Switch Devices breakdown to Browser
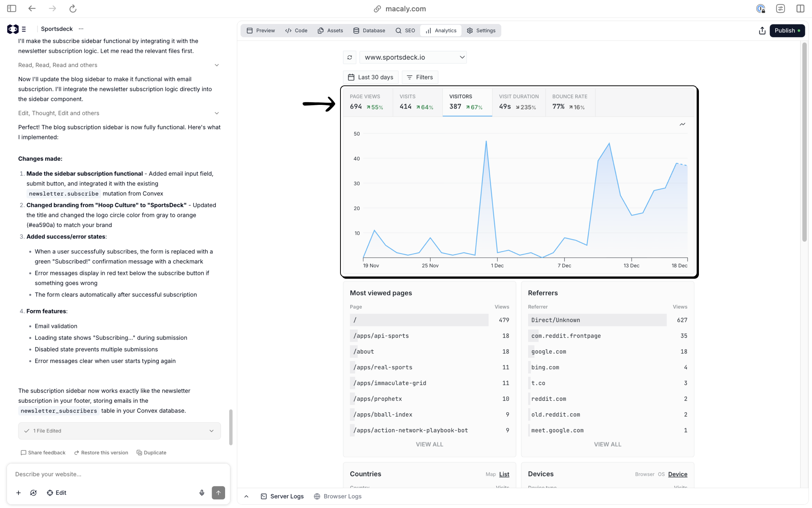This screenshot has width=812, height=508. coord(645,474)
